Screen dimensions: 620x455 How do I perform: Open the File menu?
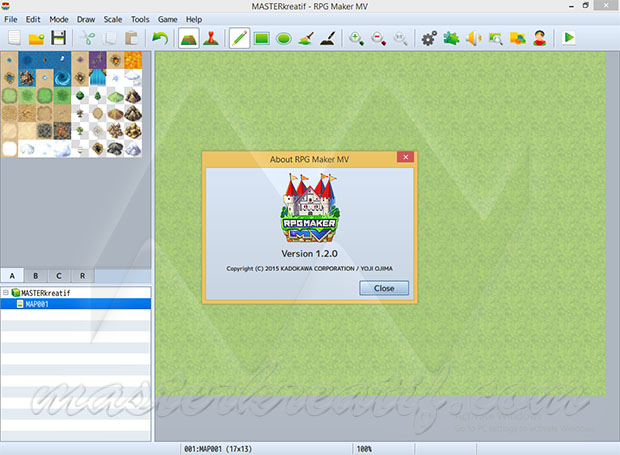click(x=11, y=19)
